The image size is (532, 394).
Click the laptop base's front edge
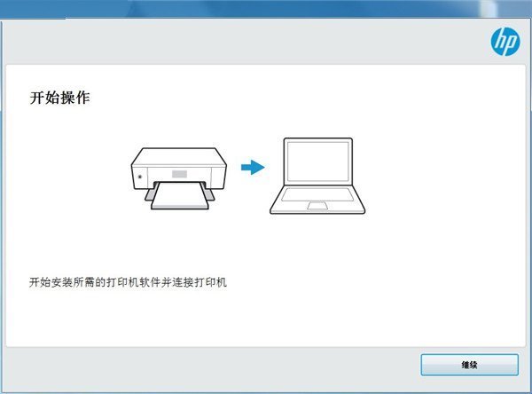(317, 212)
